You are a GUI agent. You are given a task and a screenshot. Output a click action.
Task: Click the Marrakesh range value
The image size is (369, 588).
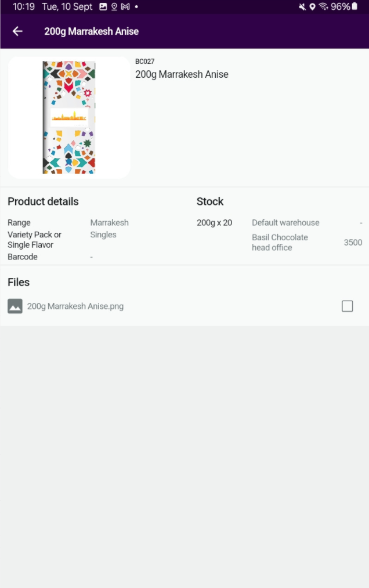pyautogui.click(x=109, y=222)
